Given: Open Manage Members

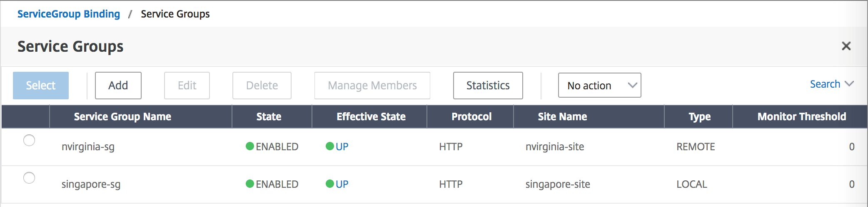Looking at the screenshot, I should [372, 86].
